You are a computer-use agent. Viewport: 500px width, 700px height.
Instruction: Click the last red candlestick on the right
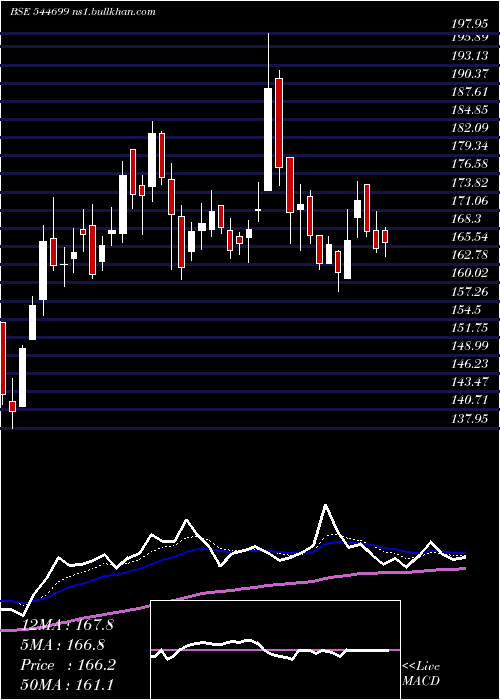click(x=385, y=236)
